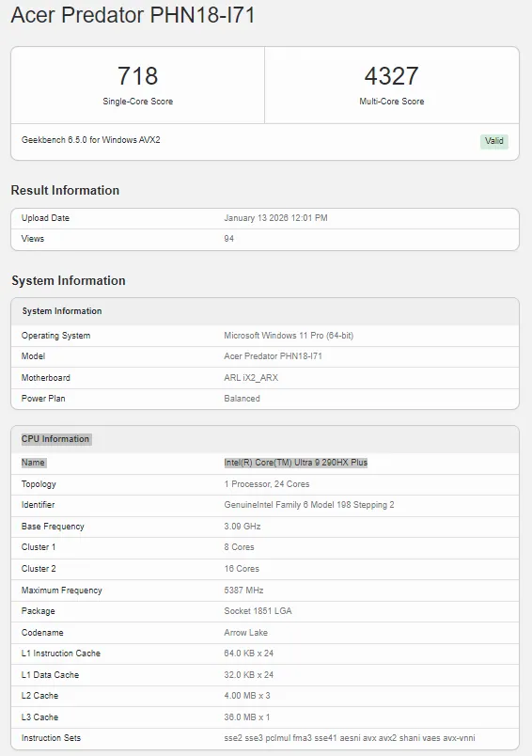Select the 5387 MHz value
The height and width of the screenshot is (756, 532).
click(x=243, y=591)
